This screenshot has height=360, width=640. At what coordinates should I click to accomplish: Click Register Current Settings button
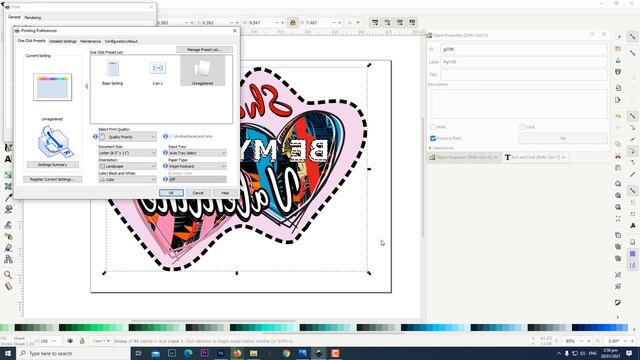[53, 179]
